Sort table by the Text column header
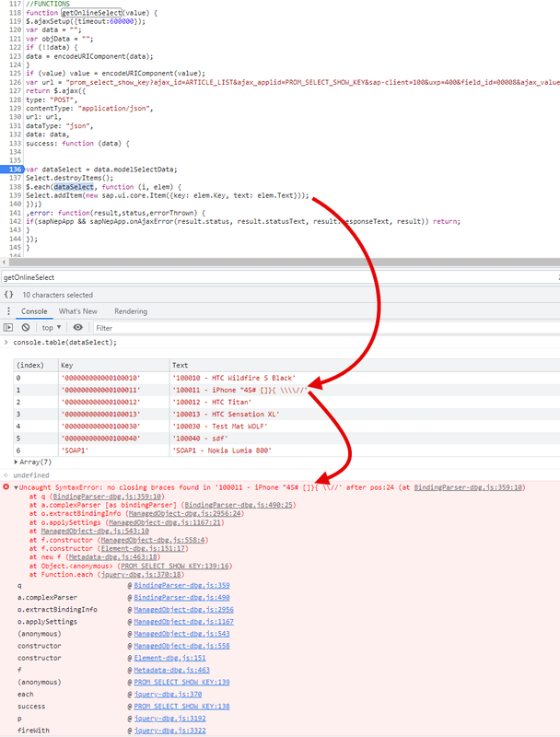The height and width of the screenshot is (737, 560). [365, 365]
